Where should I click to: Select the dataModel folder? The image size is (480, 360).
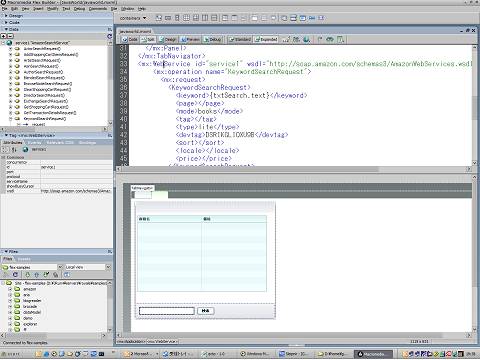[32, 312]
